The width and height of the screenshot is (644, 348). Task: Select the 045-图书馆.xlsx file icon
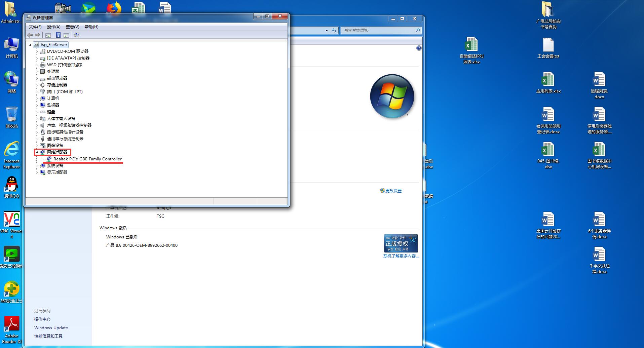click(x=548, y=155)
